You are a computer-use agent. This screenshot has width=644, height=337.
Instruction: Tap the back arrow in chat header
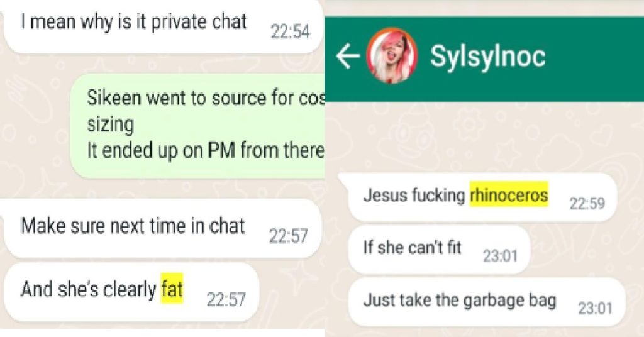(348, 56)
